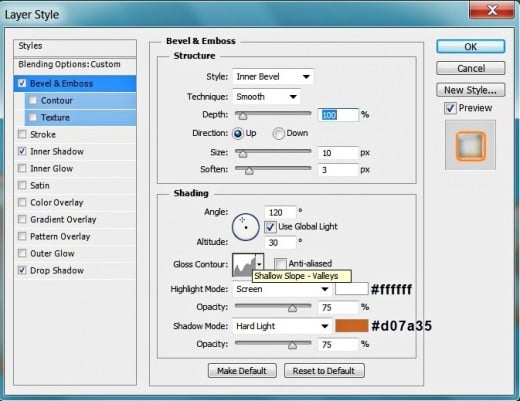
Task: Select the Down direction radio button
Action: pos(278,133)
